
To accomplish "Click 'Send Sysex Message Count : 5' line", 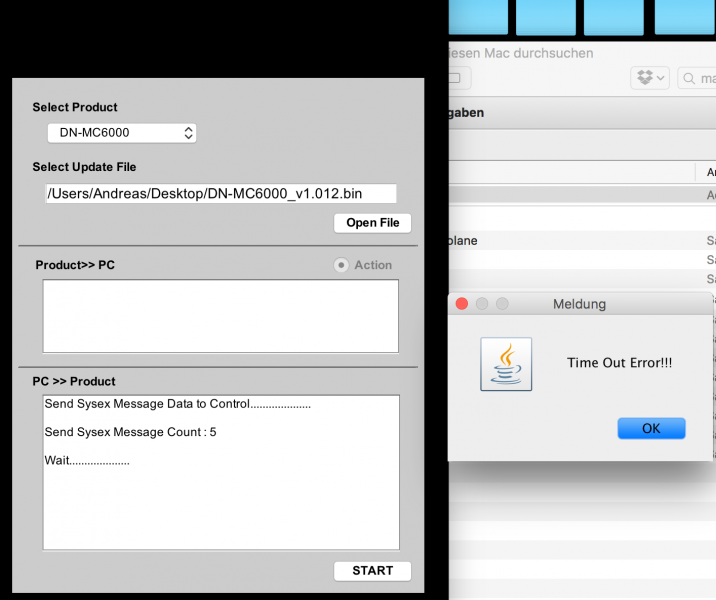I will (x=131, y=432).
